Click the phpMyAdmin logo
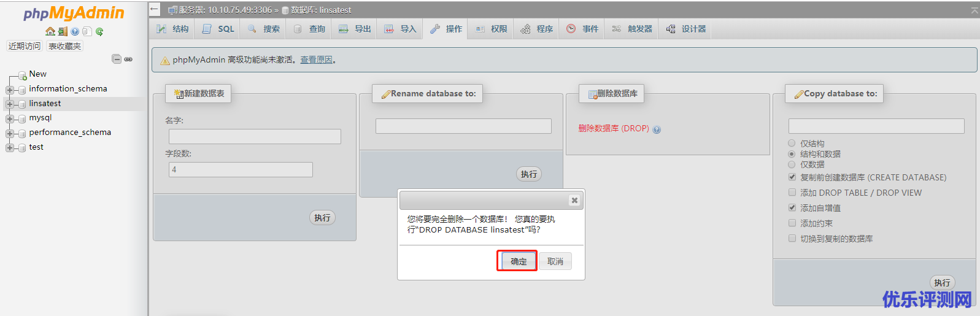This screenshot has width=980, height=316. pyautogui.click(x=74, y=13)
